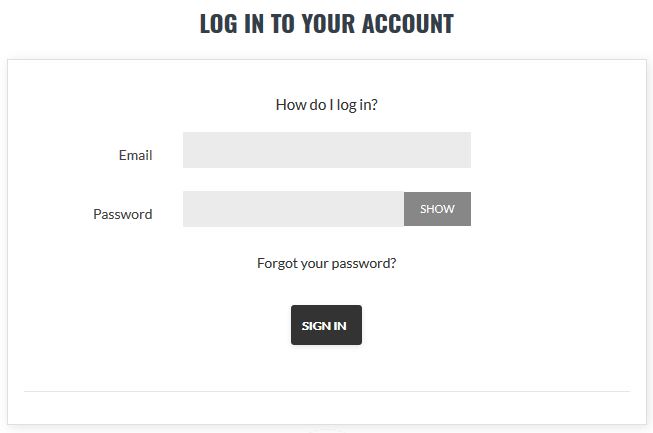
Task: Hit the dark SIGN IN button
Action: [326, 325]
